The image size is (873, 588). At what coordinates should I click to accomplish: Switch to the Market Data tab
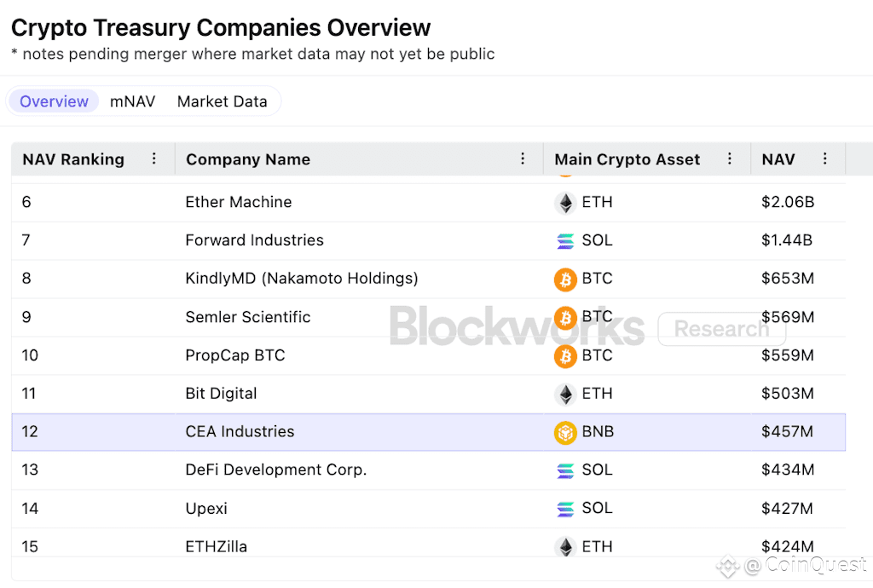[222, 101]
